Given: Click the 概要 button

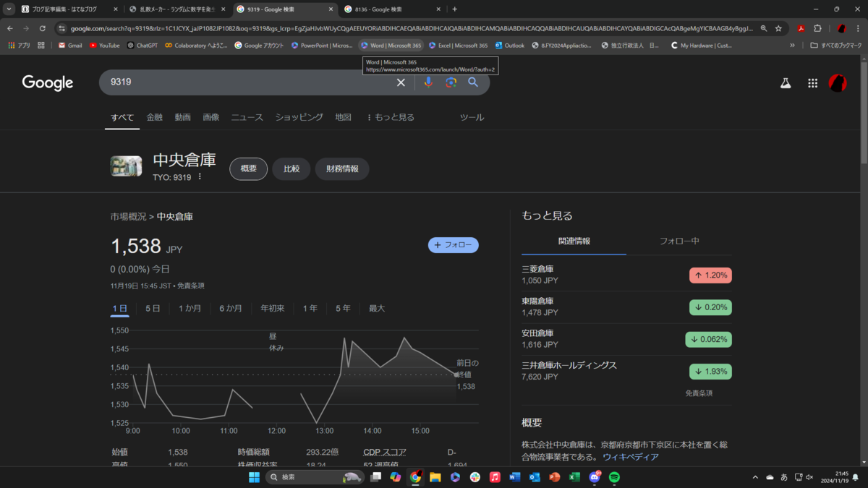Looking at the screenshot, I should 249,169.
